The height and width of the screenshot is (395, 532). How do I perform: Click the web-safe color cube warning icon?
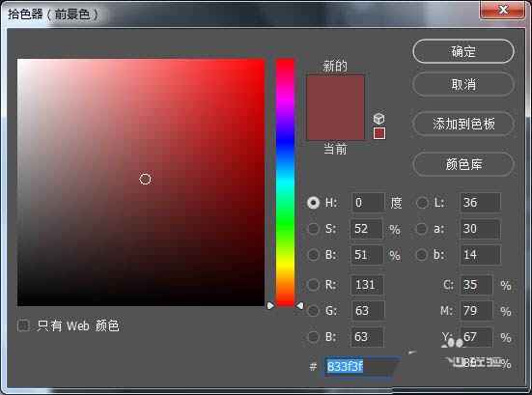pyautogui.click(x=379, y=119)
